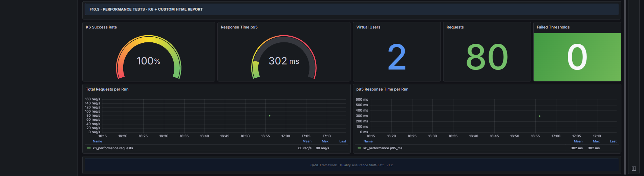Screen dimensions: 644x176
Task: Click the p95 Response Time per Run title
Action: pos(382,89)
